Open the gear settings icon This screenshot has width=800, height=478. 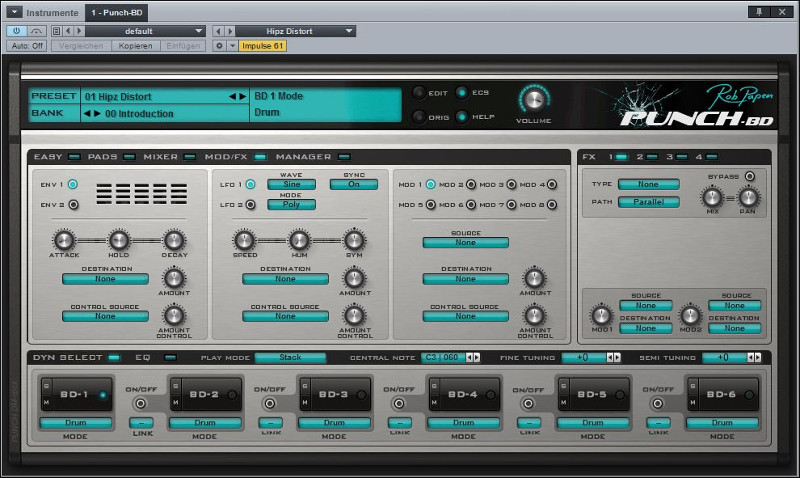pyautogui.click(x=219, y=46)
